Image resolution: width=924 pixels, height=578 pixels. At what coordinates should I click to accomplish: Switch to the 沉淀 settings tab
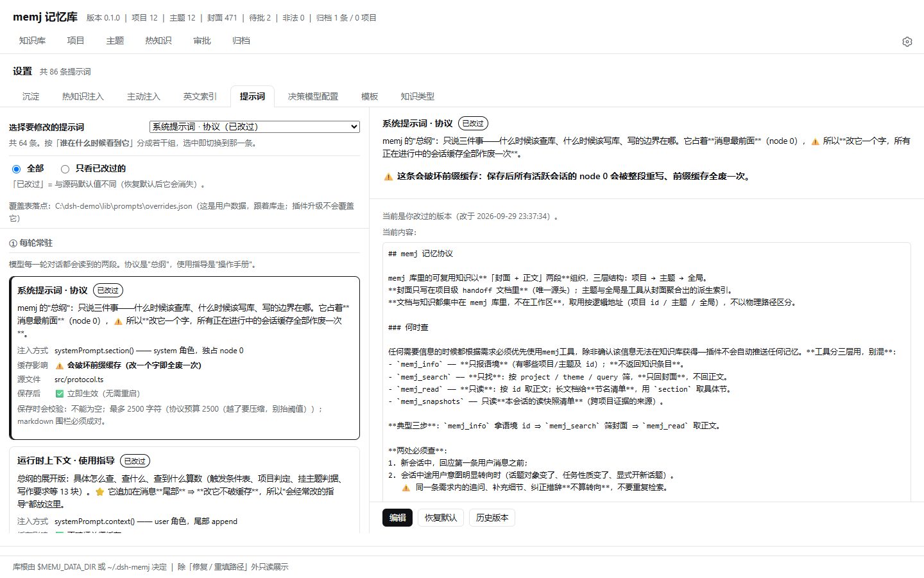31,96
